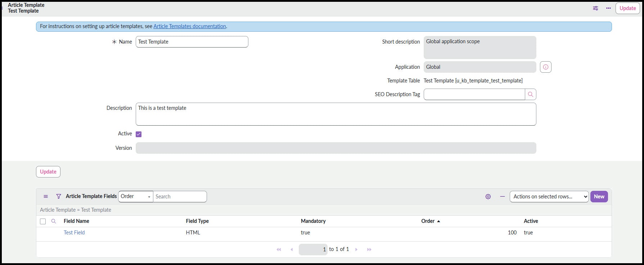
Task: Collapse the related list with minus icon
Action: coord(503,197)
